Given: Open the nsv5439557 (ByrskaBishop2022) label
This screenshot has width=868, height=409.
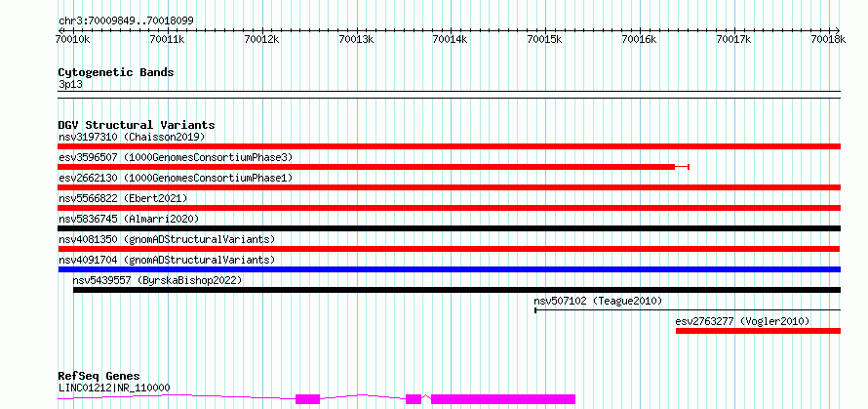Looking at the screenshot, I should [158, 280].
